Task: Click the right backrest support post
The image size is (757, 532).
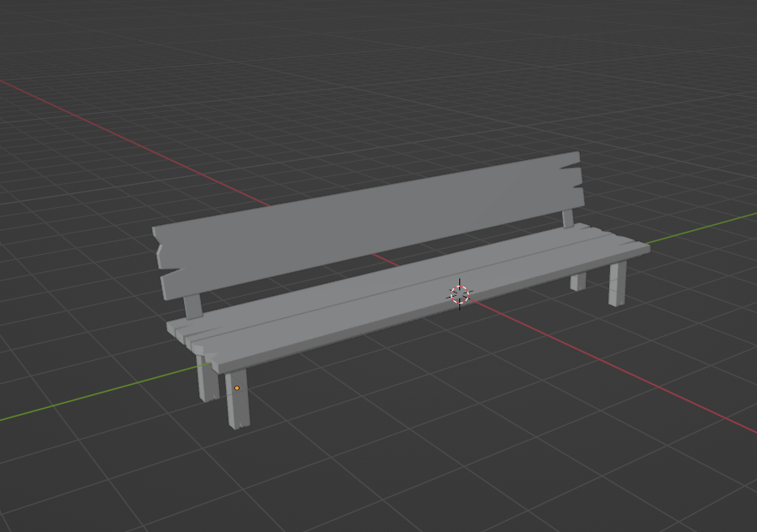Action: 568,219
